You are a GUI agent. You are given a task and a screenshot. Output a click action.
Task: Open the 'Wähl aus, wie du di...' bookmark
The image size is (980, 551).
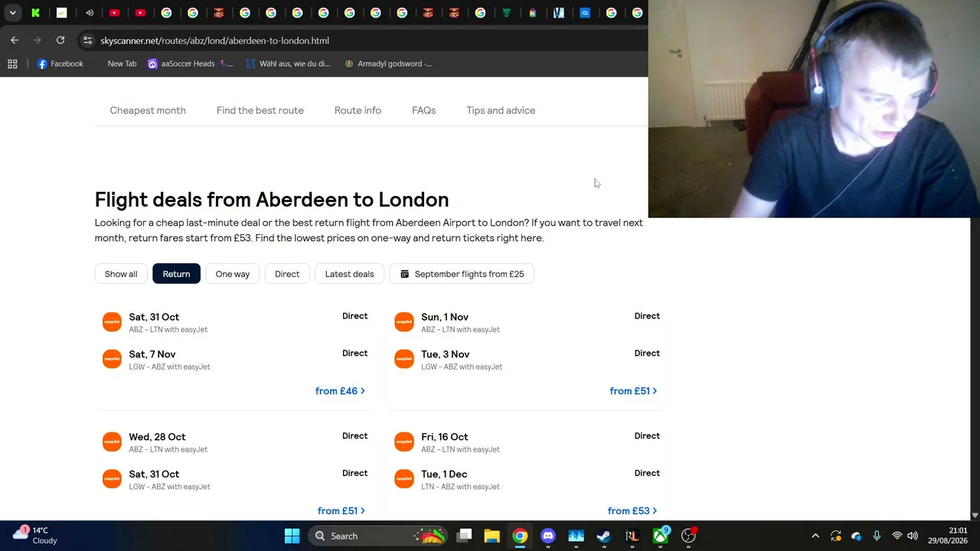point(288,64)
